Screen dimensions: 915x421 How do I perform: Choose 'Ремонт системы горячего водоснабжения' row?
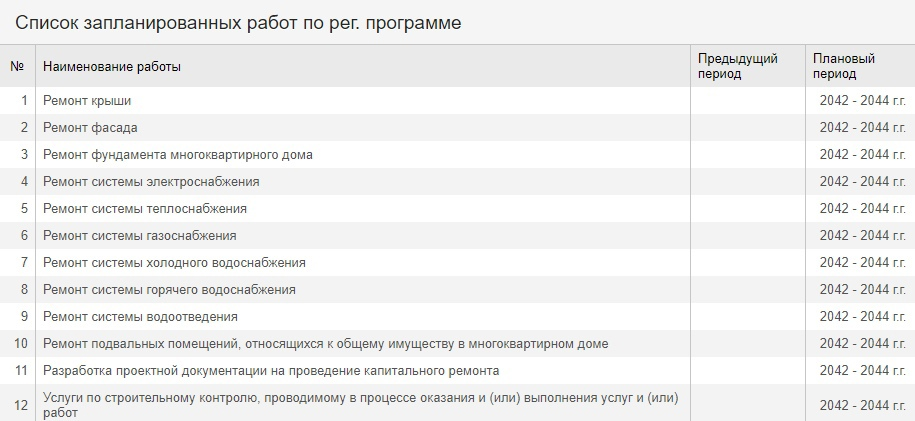point(169,290)
